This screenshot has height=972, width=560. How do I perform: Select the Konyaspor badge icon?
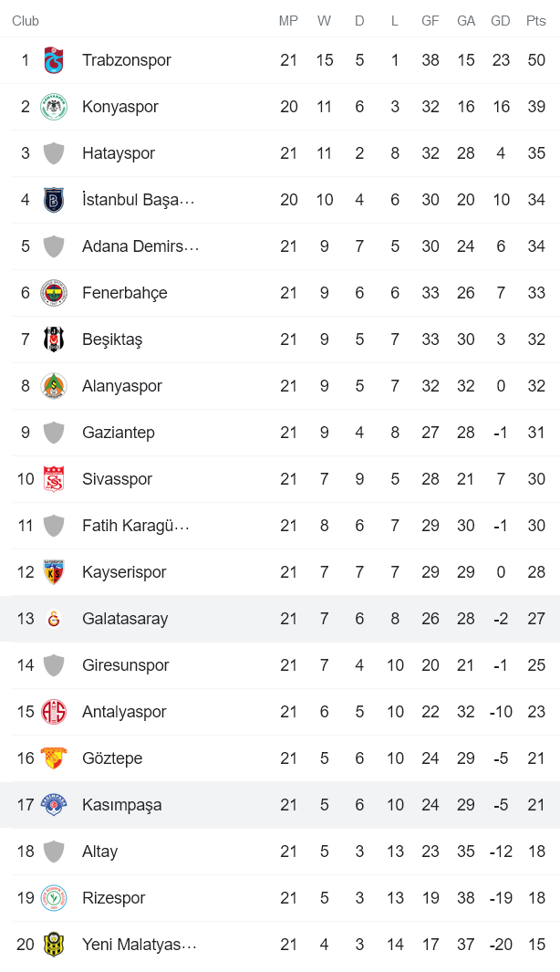coord(55,107)
